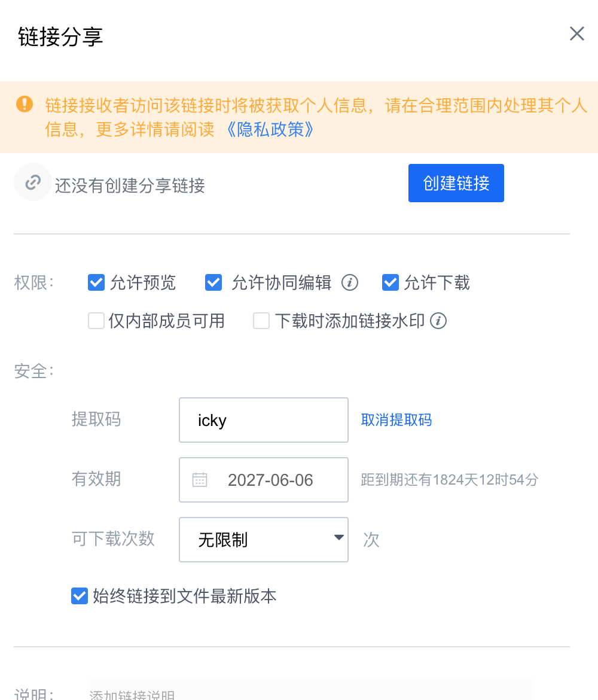Click the calendar icon in 有效期 field

click(200, 480)
